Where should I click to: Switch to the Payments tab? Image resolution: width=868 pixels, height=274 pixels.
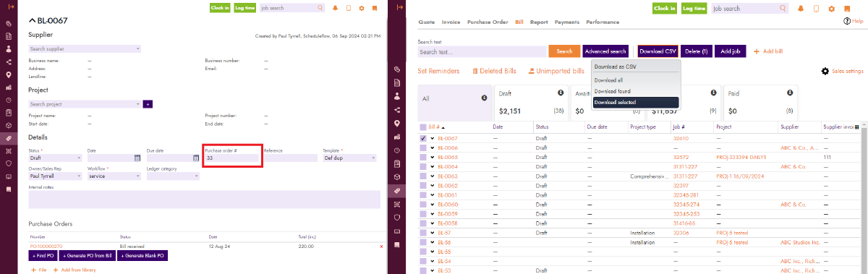(x=567, y=22)
